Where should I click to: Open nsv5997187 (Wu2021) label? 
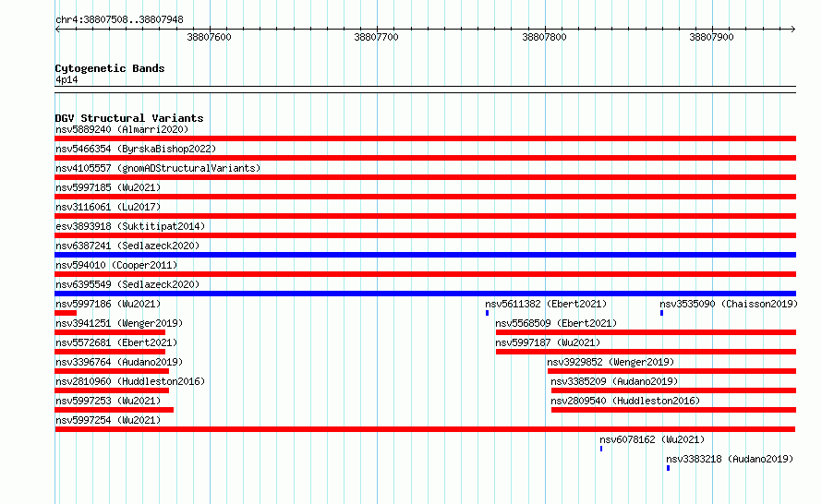pyautogui.click(x=548, y=342)
